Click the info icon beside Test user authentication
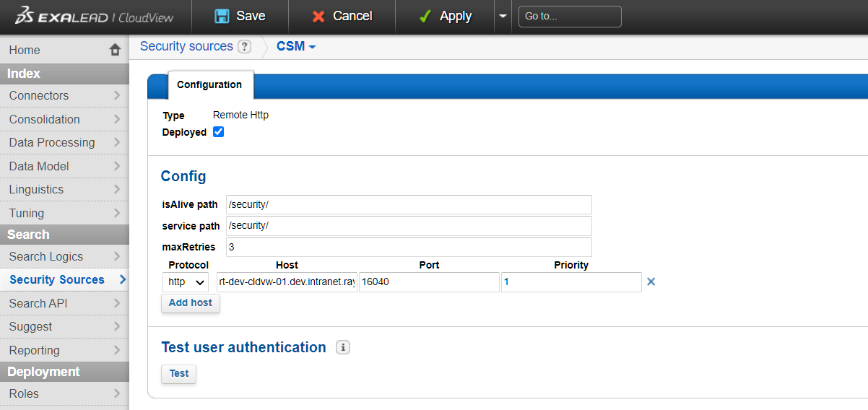 click(343, 347)
